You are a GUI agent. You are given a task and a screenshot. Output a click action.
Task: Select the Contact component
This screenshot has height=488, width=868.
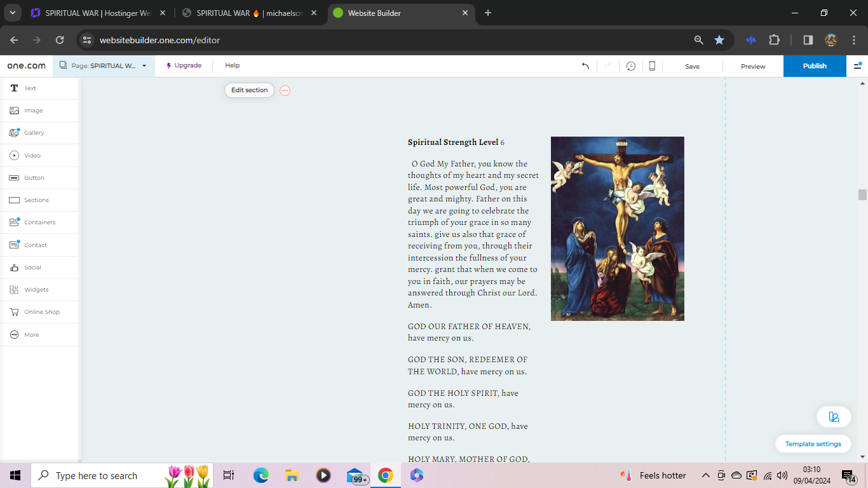[39, 245]
